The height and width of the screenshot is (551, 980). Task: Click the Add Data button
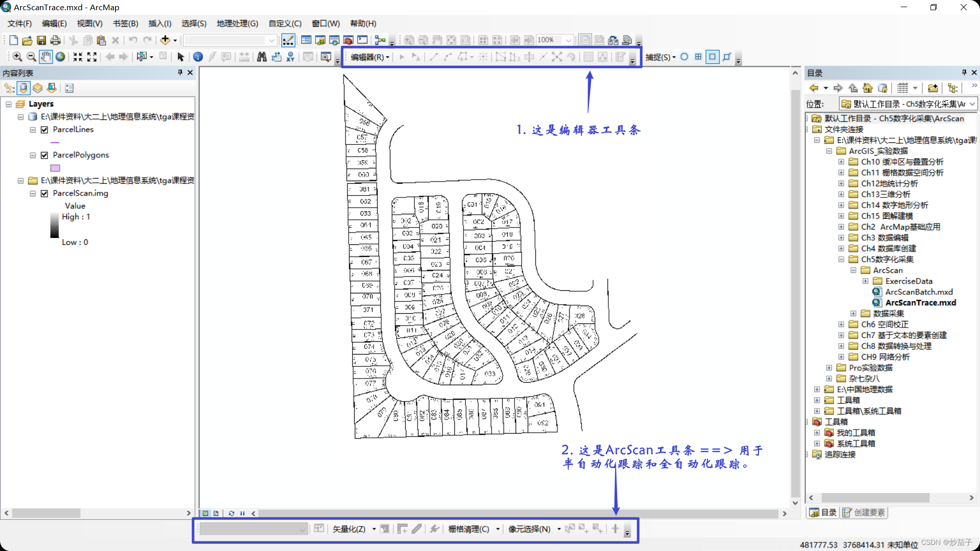tap(165, 40)
